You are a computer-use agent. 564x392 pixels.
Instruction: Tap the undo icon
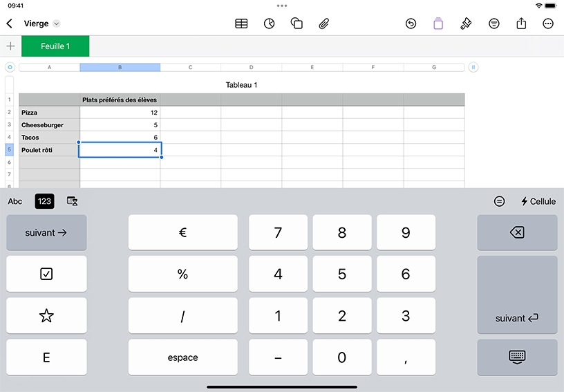point(411,24)
